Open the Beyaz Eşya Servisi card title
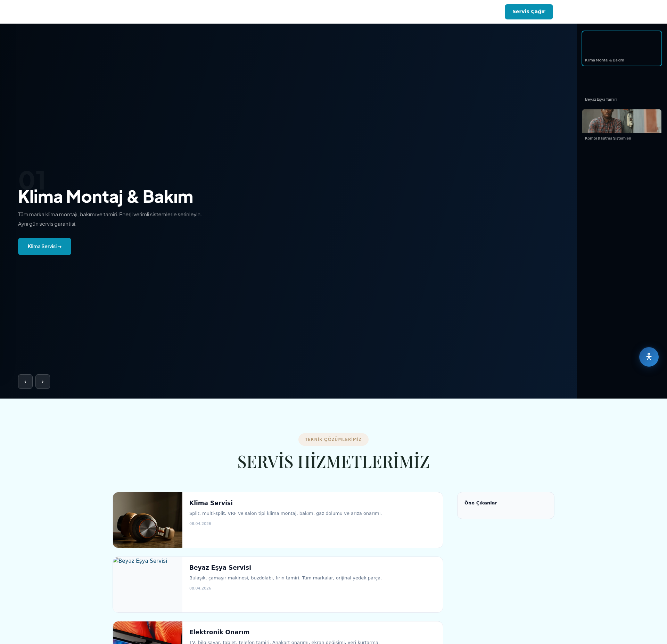 coord(220,568)
